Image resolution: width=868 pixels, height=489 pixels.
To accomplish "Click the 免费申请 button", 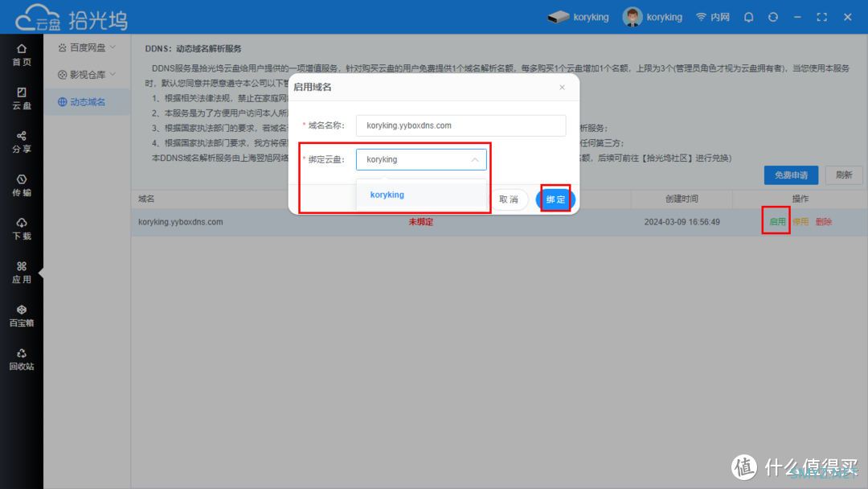I will [x=791, y=175].
